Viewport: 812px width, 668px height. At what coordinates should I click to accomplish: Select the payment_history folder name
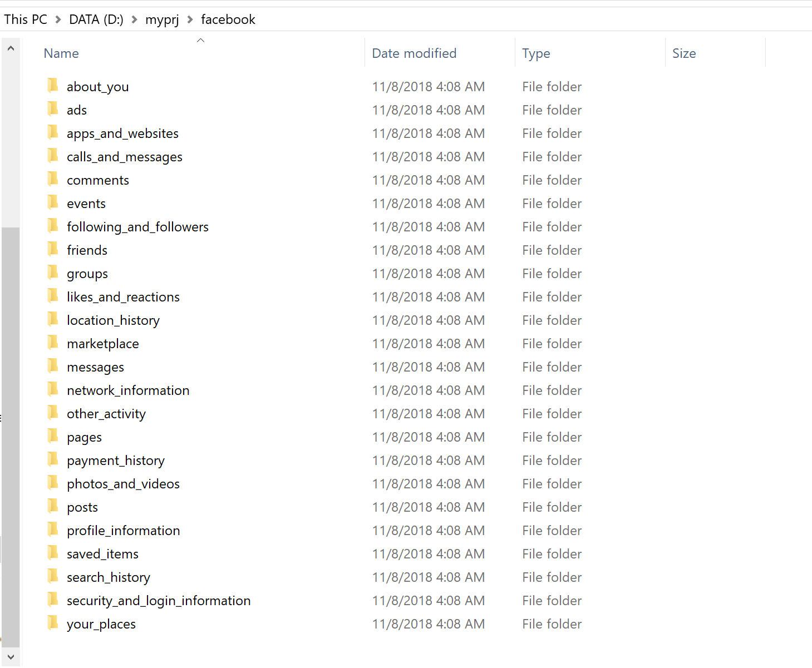(116, 461)
